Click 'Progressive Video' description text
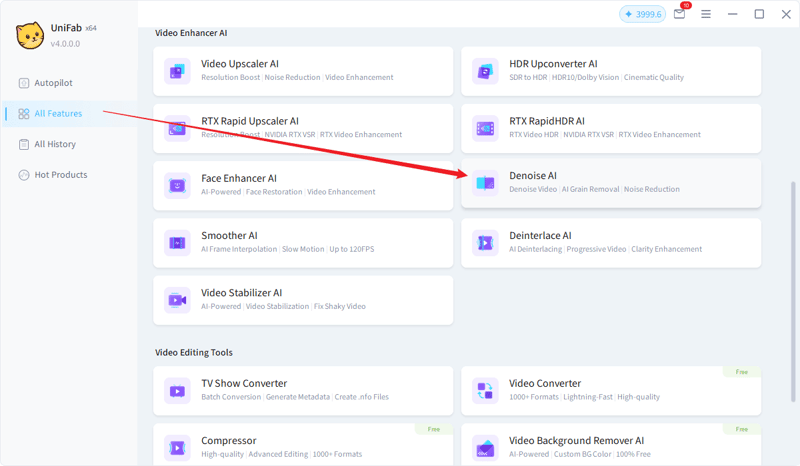Screen dimensions: 800x466 pos(596,249)
